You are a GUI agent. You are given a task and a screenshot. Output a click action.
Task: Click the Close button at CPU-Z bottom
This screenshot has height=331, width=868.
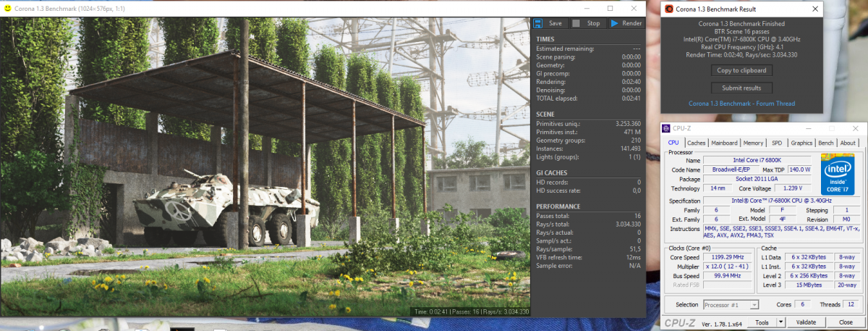pos(846,322)
